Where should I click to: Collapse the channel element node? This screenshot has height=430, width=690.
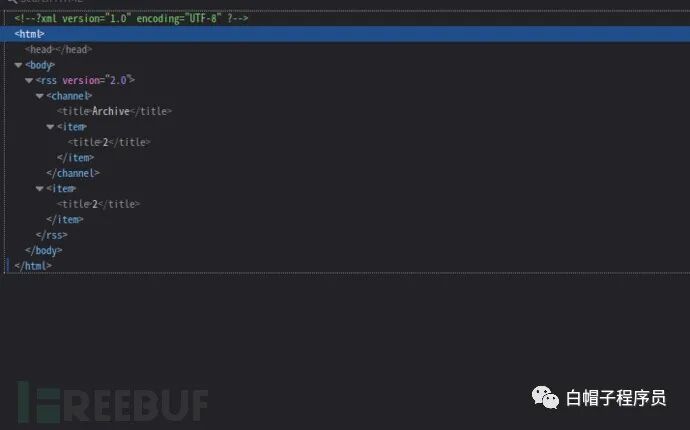(40, 96)
